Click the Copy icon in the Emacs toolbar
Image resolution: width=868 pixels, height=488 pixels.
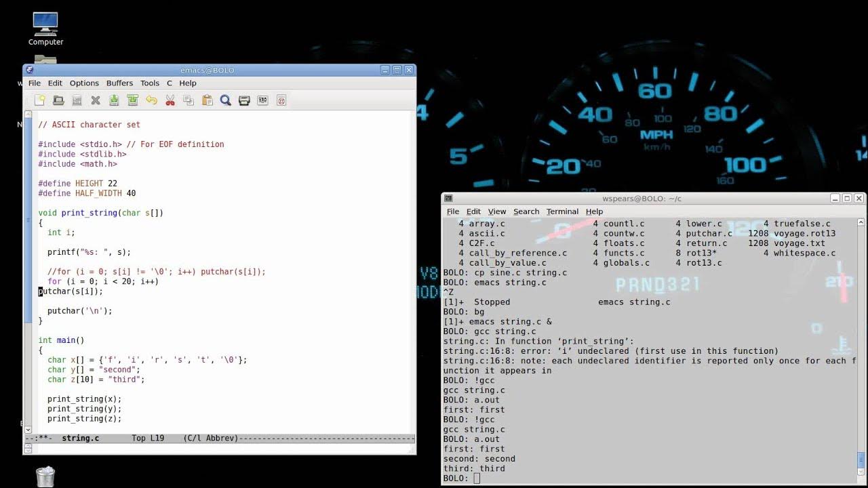point(189,100)
